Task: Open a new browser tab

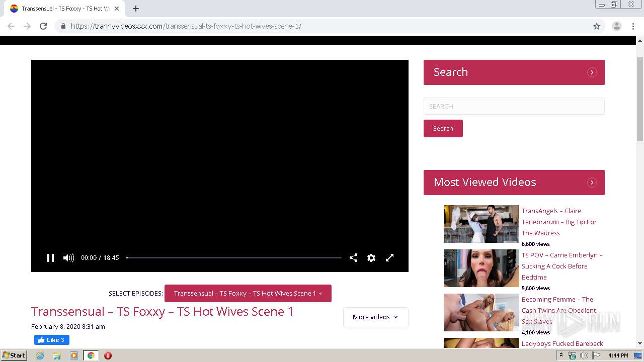Action: point(136,9)
